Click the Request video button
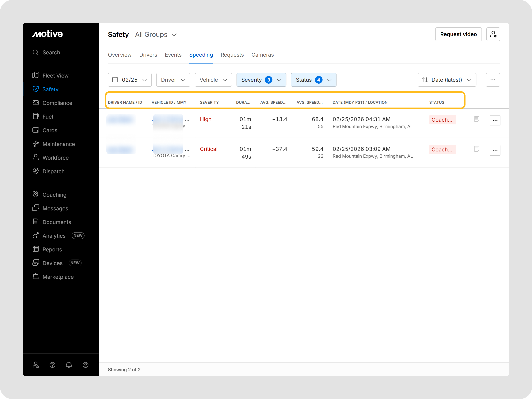Image resolution: width=532 pixels, height=399 pixels. click(458, 34)
